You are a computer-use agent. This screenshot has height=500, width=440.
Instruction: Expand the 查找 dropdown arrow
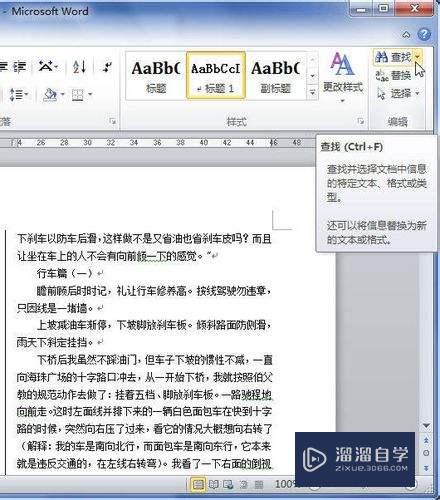[417, 57]
